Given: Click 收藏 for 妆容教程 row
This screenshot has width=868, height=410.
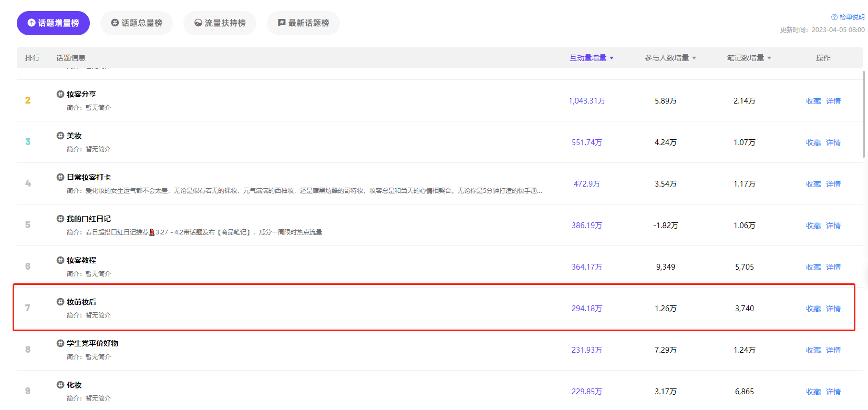Looking at the screenshot, I should [813, 267].
